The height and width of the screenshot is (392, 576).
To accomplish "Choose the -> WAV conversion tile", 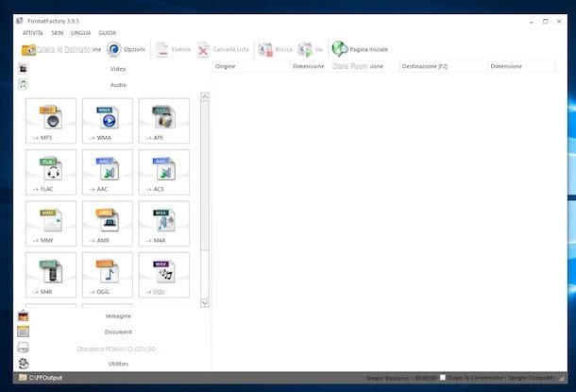I will coord(164,275).
